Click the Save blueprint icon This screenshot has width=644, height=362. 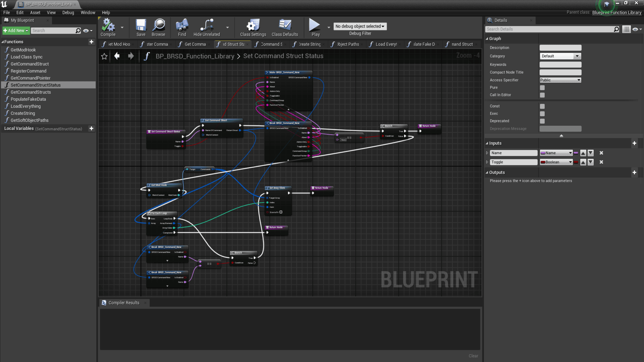pyautogui.click(x=141, y=25)
